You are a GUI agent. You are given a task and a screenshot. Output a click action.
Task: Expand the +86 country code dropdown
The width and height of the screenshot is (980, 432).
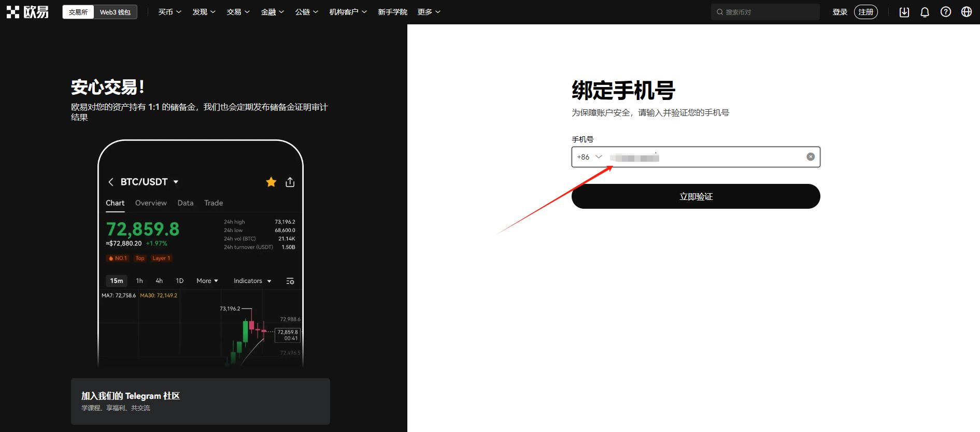pos(590,157)
